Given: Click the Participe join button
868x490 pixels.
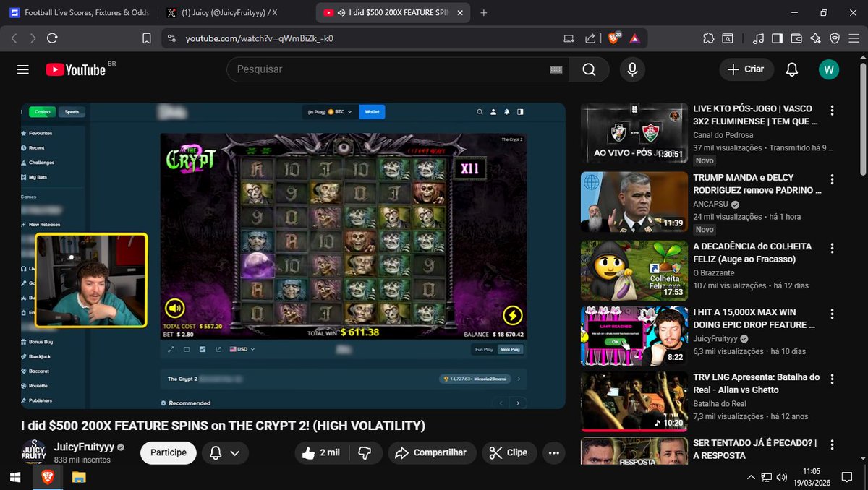Looking at the screenshot, I should pos(169,452).
